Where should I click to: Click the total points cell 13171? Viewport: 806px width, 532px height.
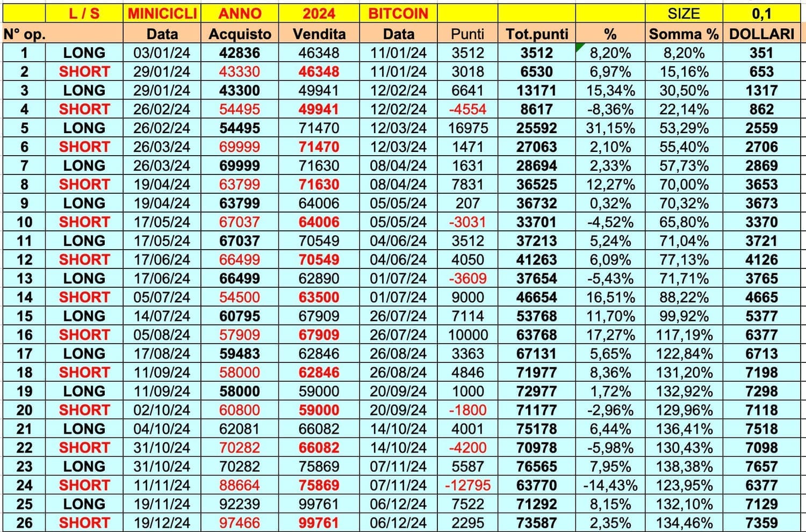(537, 90)
